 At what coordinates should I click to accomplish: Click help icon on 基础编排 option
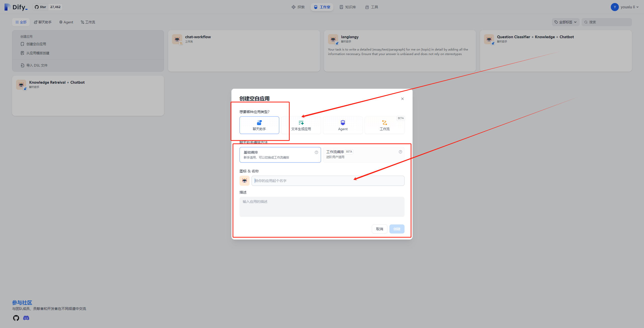[x=316, y=152]
